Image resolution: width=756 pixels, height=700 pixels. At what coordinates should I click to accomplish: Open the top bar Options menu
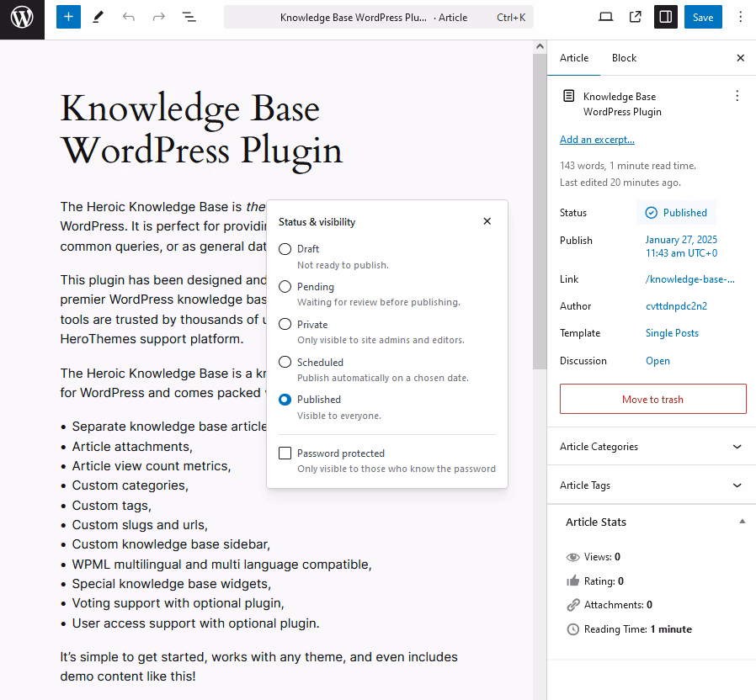point(741,18)
